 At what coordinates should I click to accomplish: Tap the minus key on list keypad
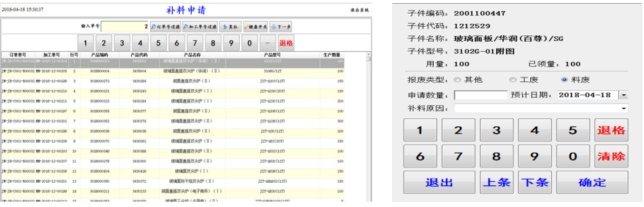[268, 43]
